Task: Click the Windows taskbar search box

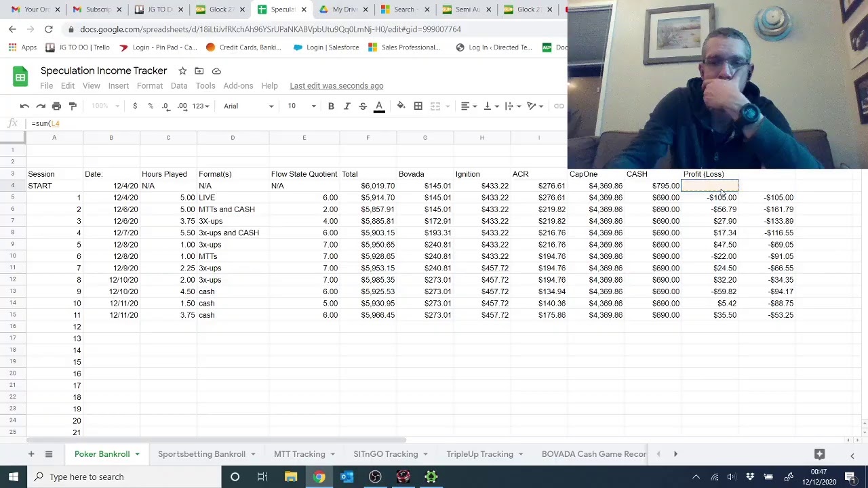Action: (x=125, y=476)
